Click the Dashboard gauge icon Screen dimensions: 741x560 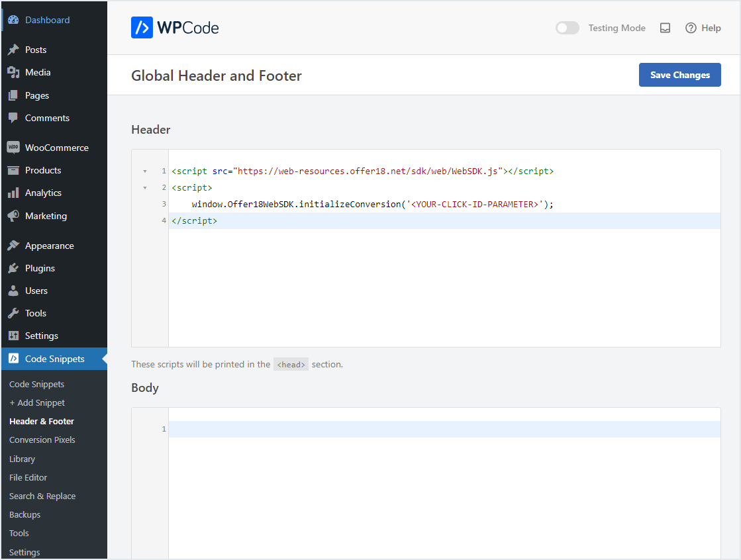(x=13, y=20)
